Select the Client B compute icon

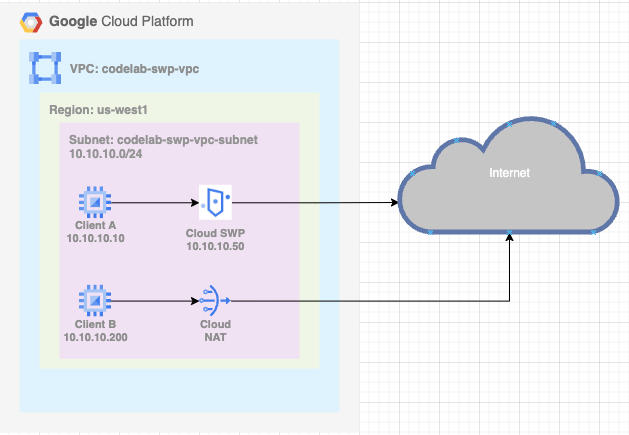[x=95, y=299]
